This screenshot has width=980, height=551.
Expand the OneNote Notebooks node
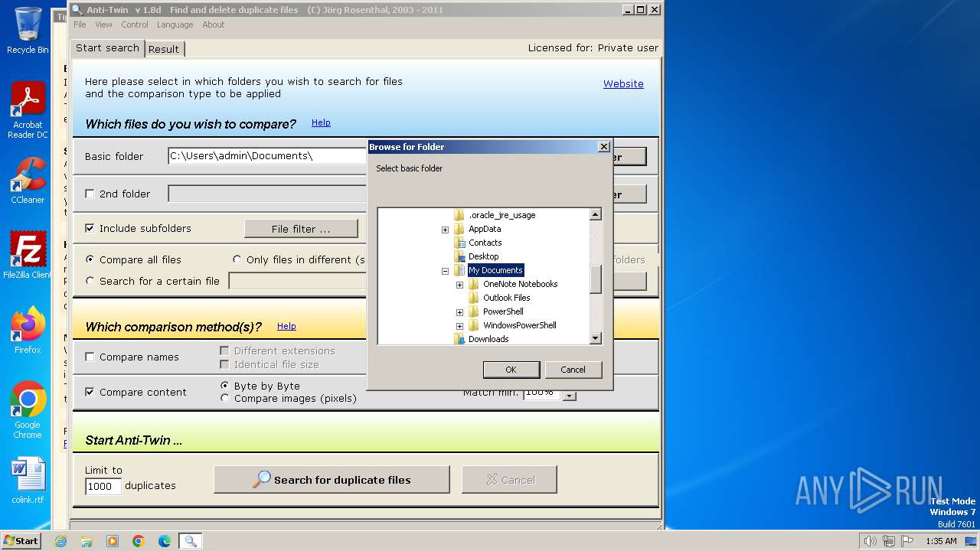(x=459, y=284)
